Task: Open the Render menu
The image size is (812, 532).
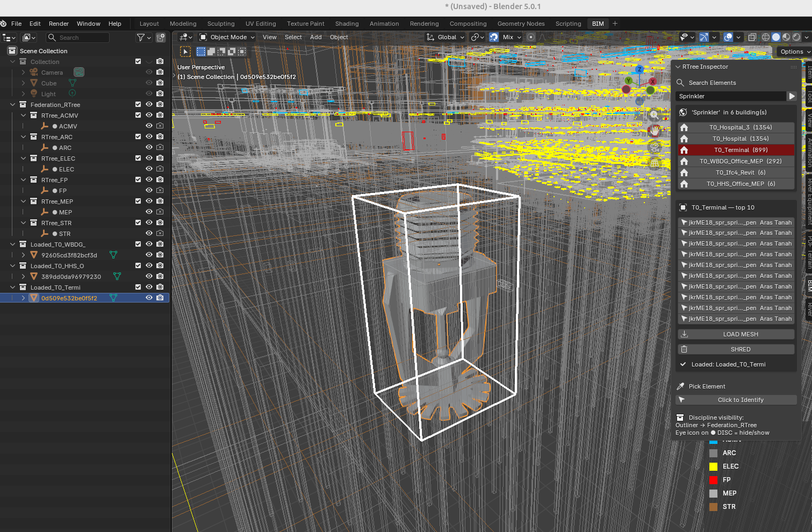Action: [59, 24]
